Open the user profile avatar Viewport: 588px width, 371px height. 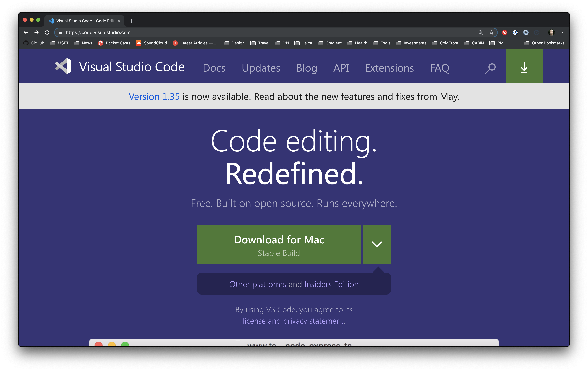[551, 33]
